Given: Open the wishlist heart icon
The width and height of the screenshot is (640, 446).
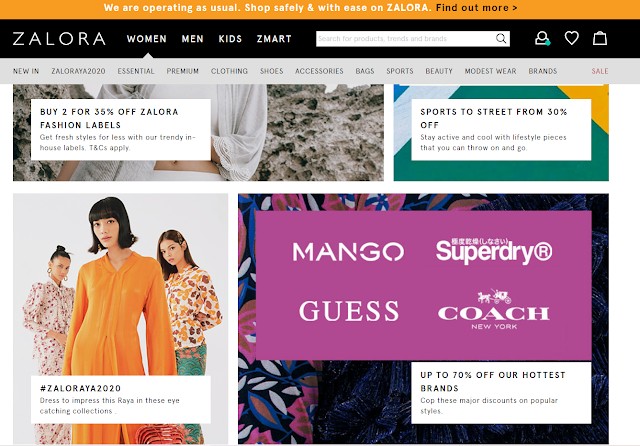Looking at the screenshot, I should pos(571,38).
